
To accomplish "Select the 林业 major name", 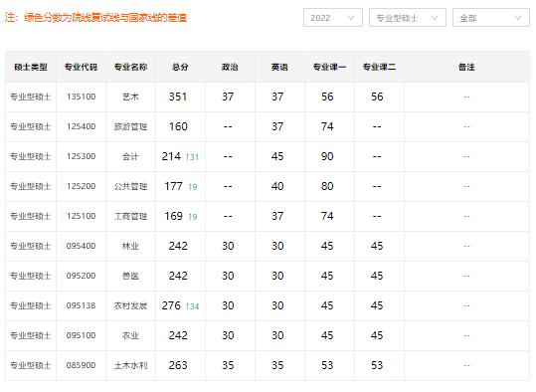I will [x=130, y=246].
